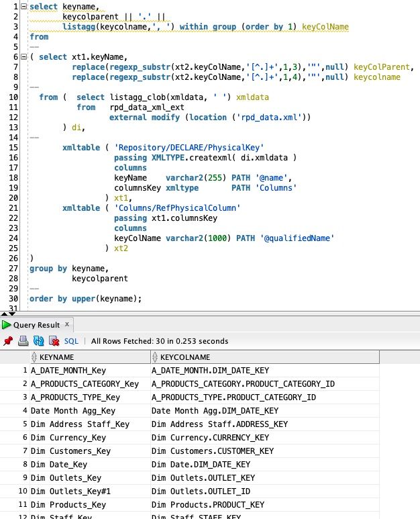Select cell Dim Customers.CUSTOMER_KEY

point(265,451)
